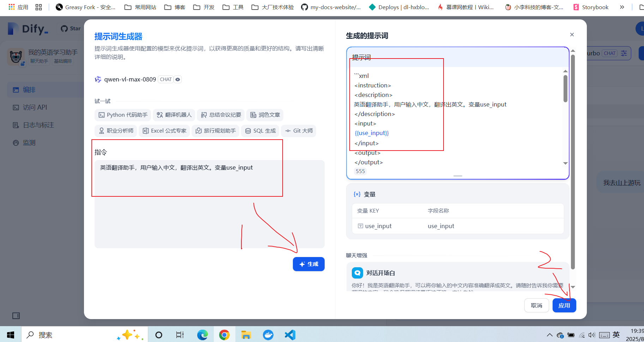Pick the 旅行规划助手 template
The image size is (644, 342).
216,131
